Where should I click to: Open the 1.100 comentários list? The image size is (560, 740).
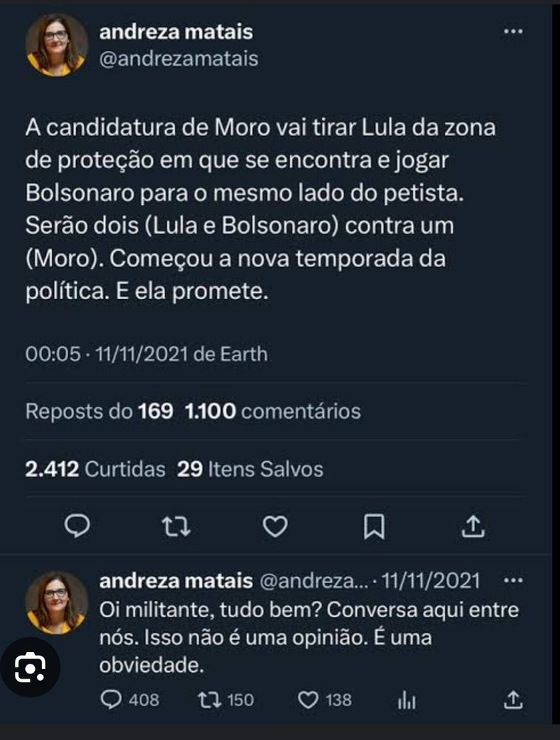[273, 411]
